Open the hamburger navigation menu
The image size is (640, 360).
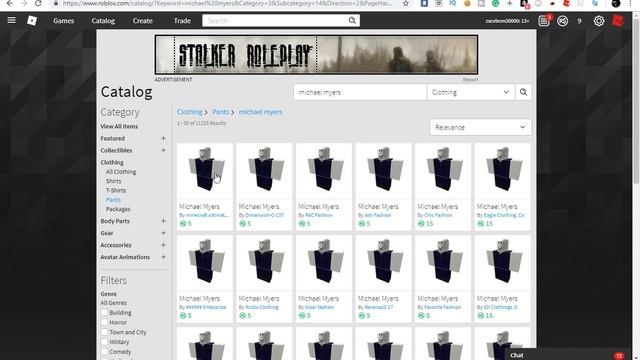tap(11, 20)
